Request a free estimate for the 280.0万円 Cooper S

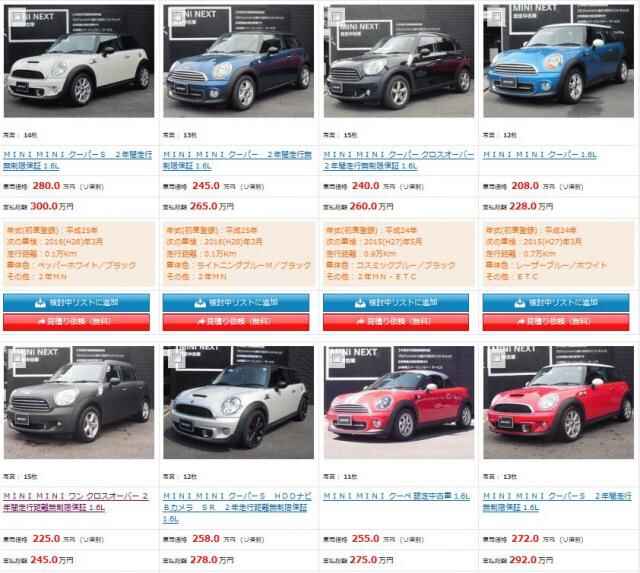click(76, 322)
